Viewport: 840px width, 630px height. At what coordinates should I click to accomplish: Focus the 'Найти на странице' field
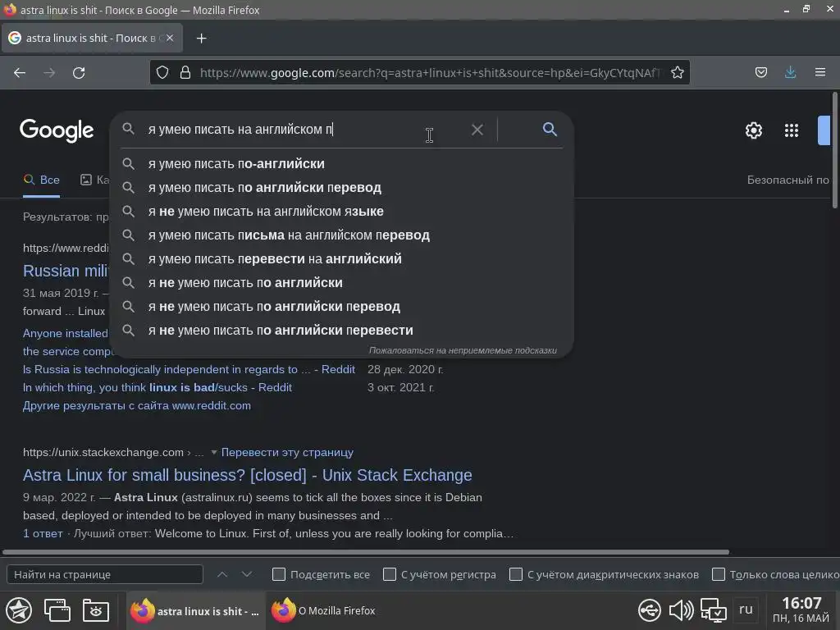pyautogui.click(x=105, y=574)
